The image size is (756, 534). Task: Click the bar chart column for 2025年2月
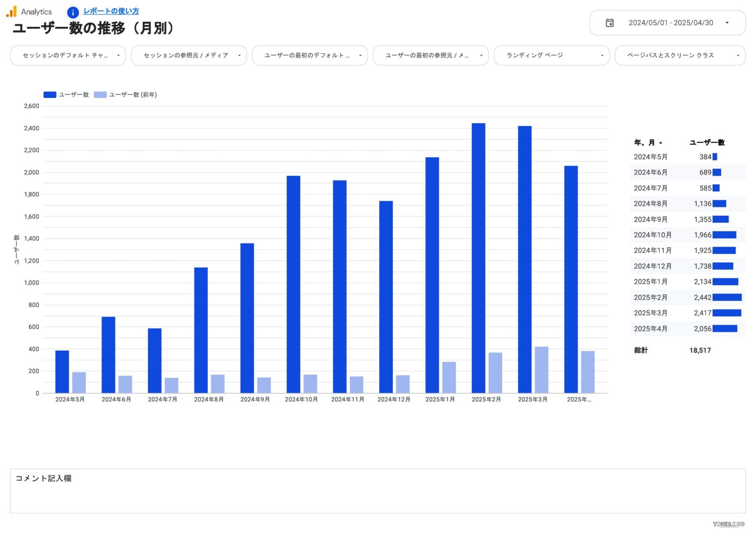coord(478,258)
